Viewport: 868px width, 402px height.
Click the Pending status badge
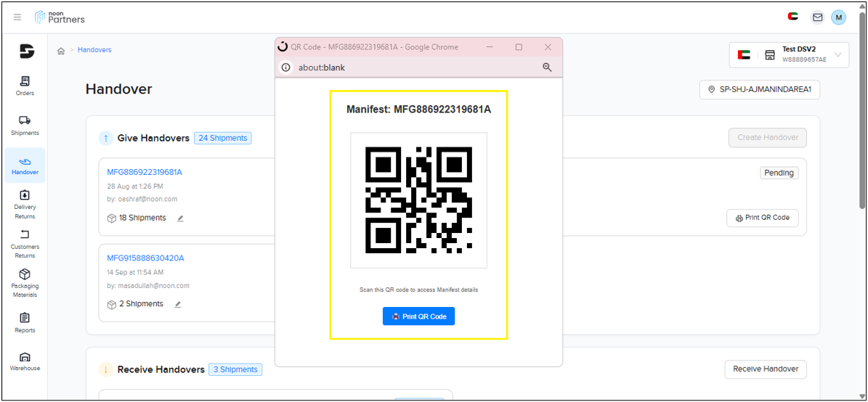coord(779,173)
